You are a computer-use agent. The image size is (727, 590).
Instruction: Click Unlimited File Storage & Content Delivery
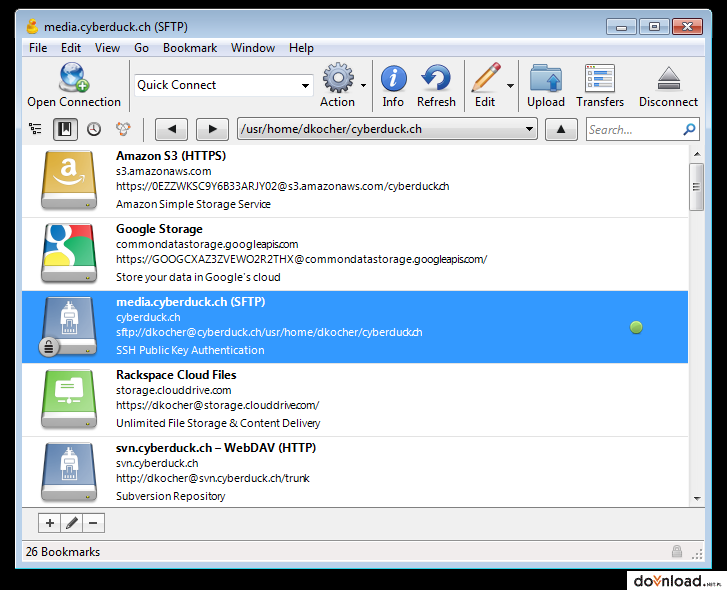(218, 423)
